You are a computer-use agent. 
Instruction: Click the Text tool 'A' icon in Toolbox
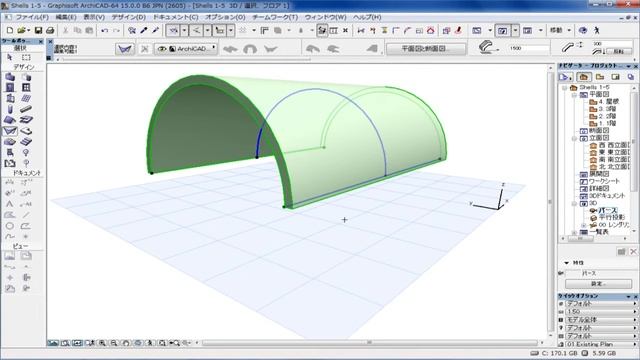tap(10, 204)
